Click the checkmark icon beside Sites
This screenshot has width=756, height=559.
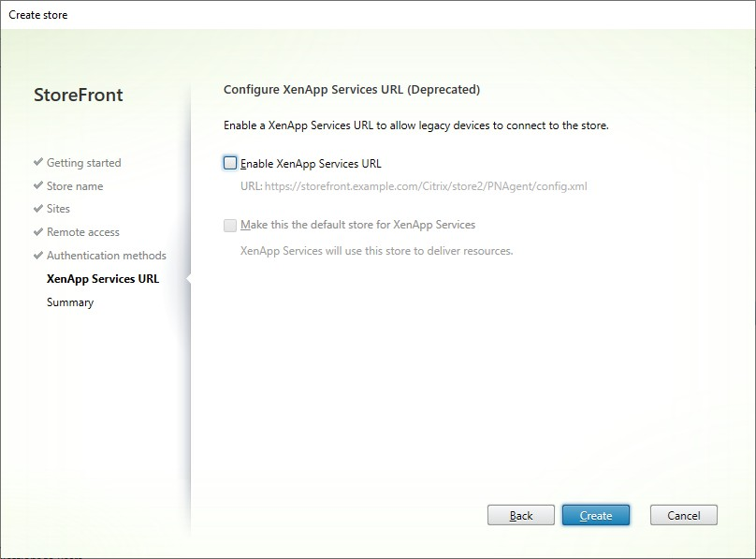(38, 209)
